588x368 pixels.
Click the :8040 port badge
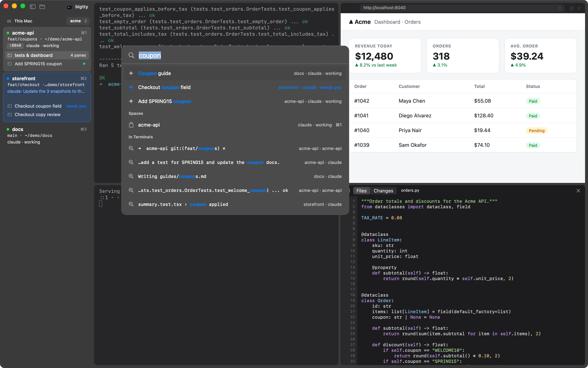(15, 45)
